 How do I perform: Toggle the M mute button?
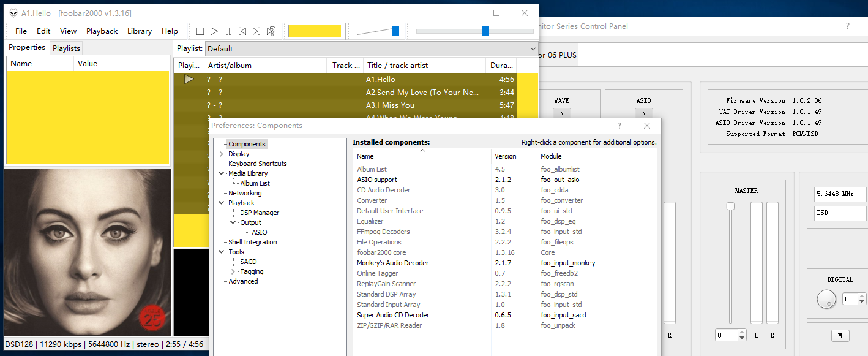click(x=840, y=336)
